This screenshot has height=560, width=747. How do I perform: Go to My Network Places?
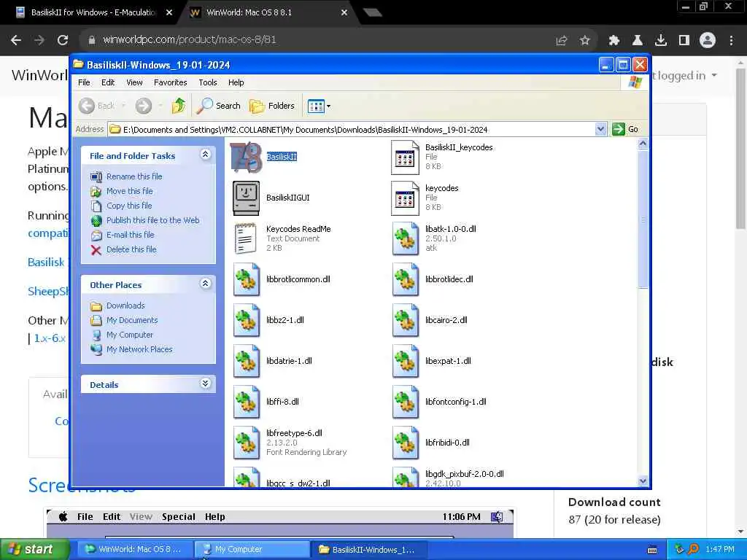coord(139,349)
